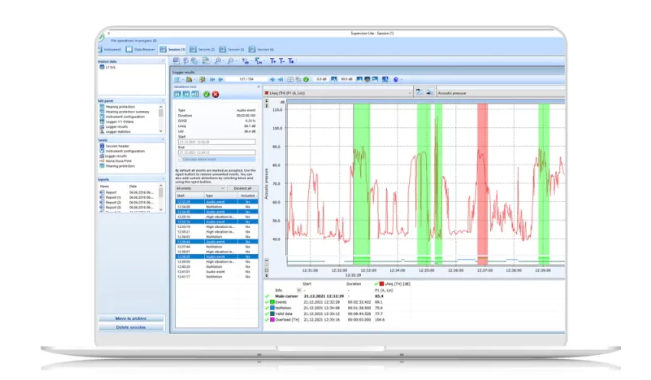651x380 pixels.
Task: Click the green circle icon in logger toolbar
Action: (x=306, y=79)
